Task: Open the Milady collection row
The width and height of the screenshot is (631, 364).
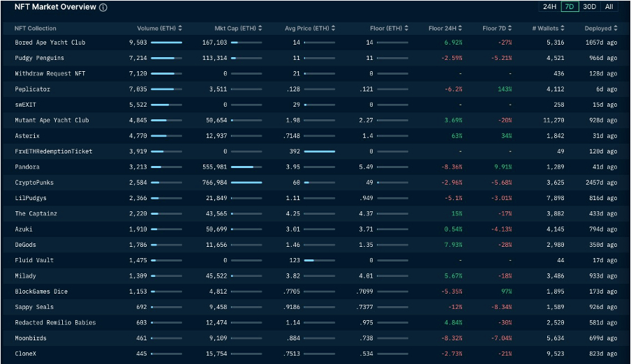Action: (x=25, y=276)
